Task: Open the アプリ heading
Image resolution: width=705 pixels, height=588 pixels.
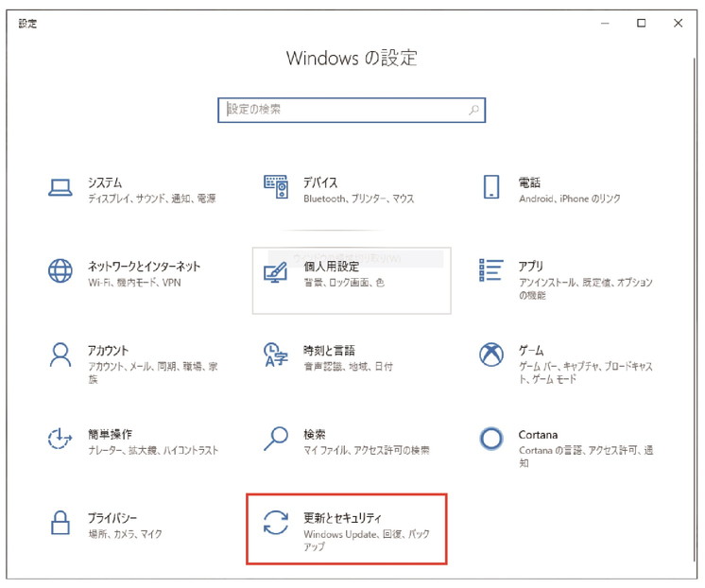Action: (x=531, y=267)
